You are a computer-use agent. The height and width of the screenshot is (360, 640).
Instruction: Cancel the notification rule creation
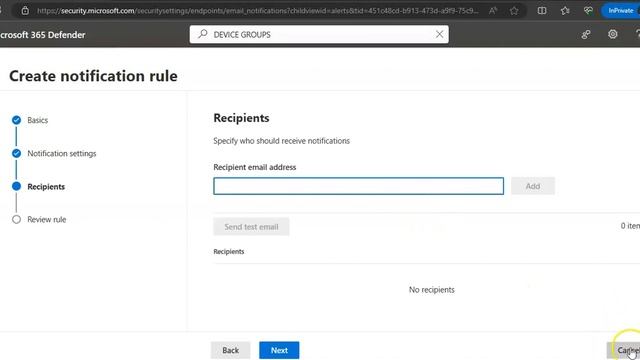tap(624, 350)
